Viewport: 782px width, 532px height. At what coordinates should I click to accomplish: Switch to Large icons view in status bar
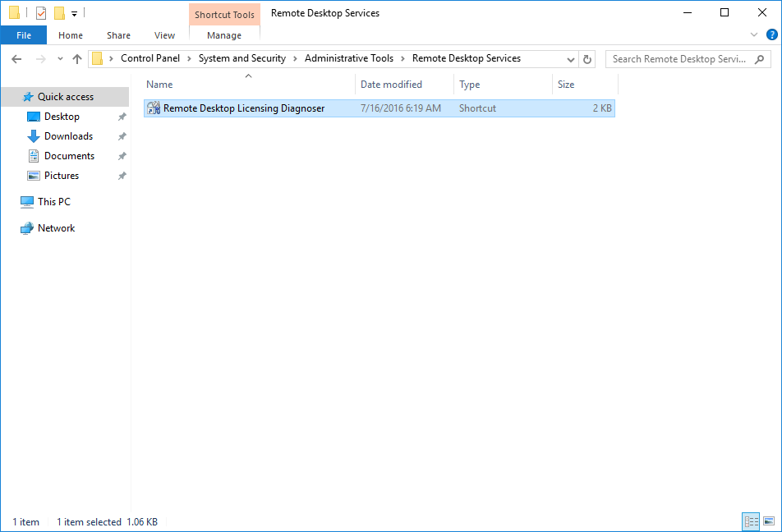(769, 521)
